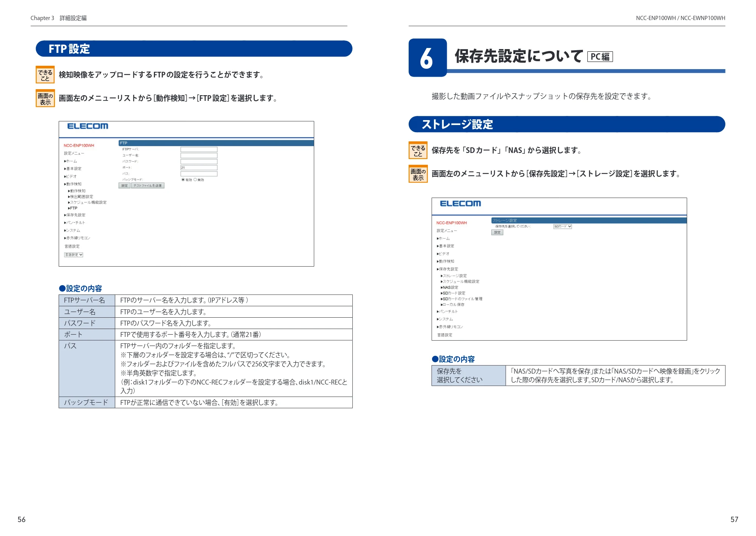The height and width of the screenshot is (536, 756).
Task: Click 設定 button below the storage dropdown
Action: (497, 233)
